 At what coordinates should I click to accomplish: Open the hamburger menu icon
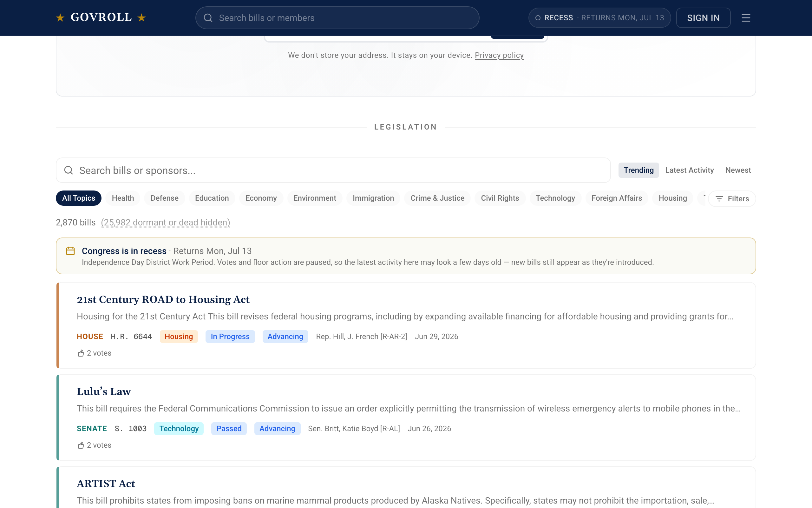(746, 18)
